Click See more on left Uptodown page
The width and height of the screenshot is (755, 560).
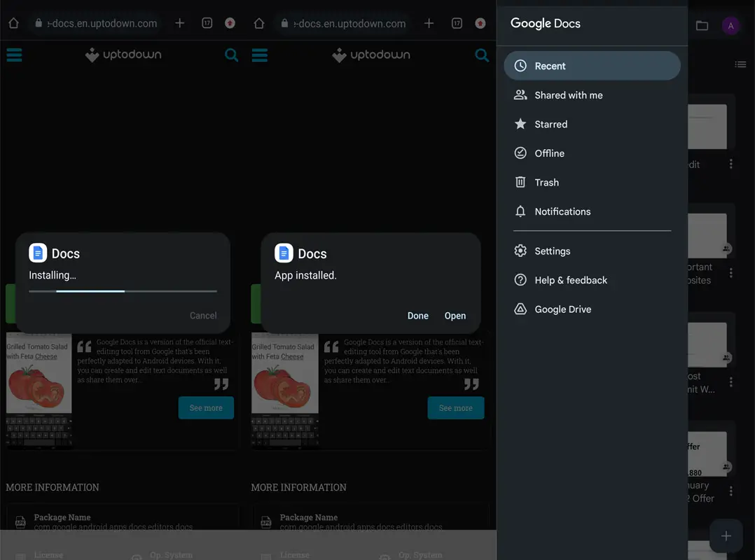pyautogui.click(x=206, y=408)
